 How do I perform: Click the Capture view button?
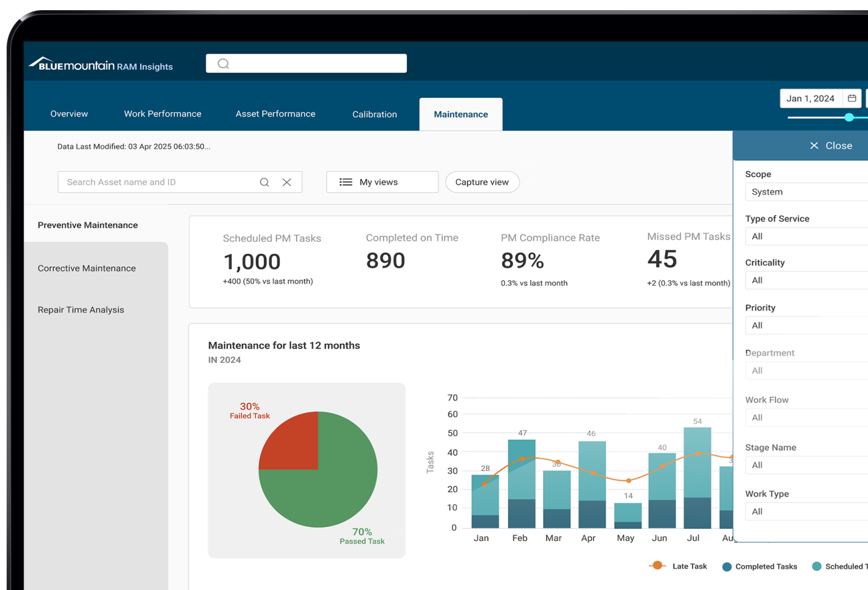pyautogui.click(x=482, y=182)
